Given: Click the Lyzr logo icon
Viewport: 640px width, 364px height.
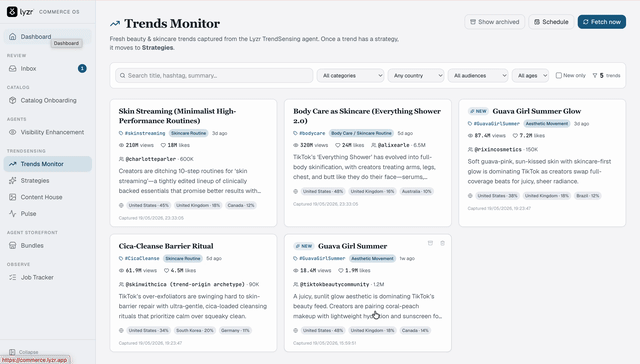Looking at the screenshot, I should coord(12,12).
